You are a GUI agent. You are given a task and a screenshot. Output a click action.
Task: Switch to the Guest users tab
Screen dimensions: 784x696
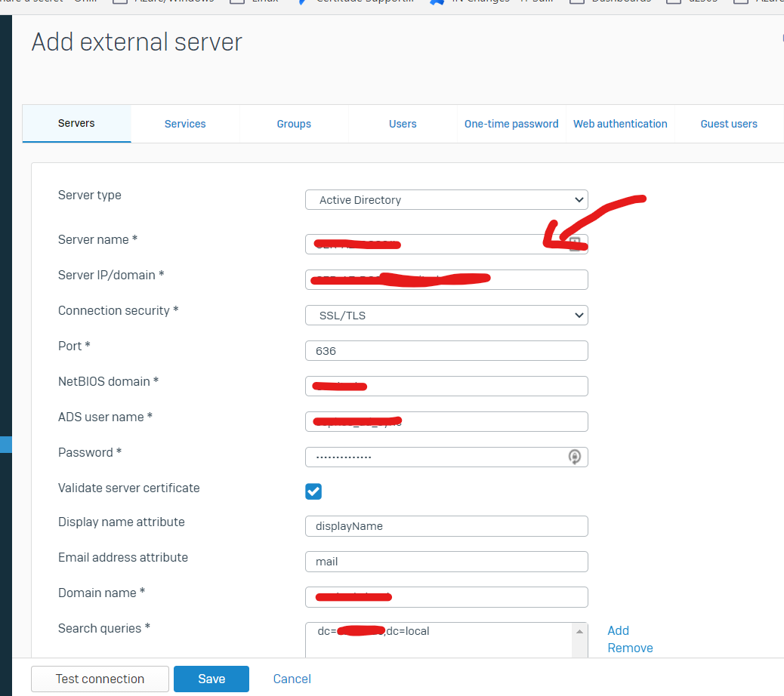(x=729, y=124)
